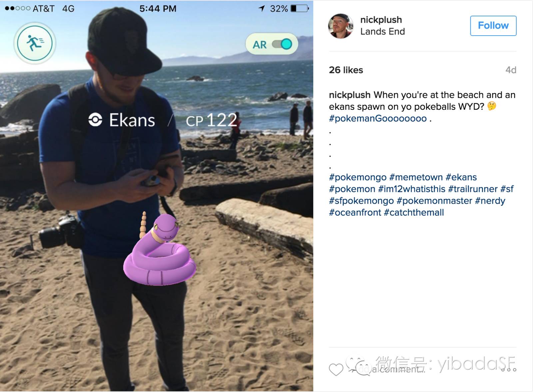Screen dimensions: 533x392
Task: Click the Pokeball icon beside Ekans
Action: 95,120
